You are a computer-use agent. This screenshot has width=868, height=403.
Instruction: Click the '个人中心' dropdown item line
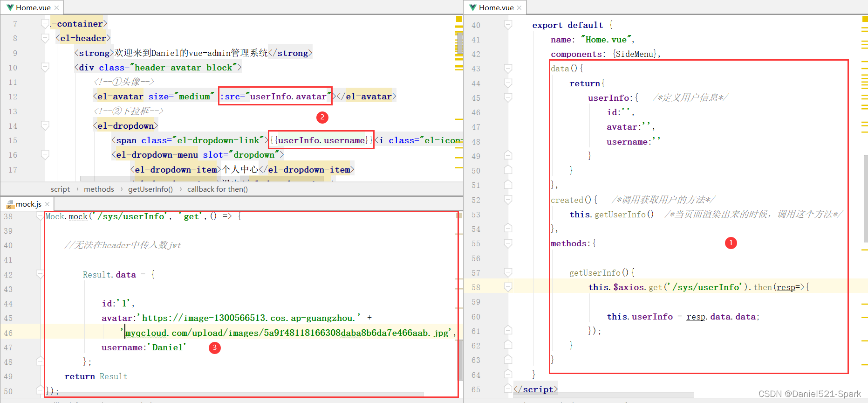point(242,170)
